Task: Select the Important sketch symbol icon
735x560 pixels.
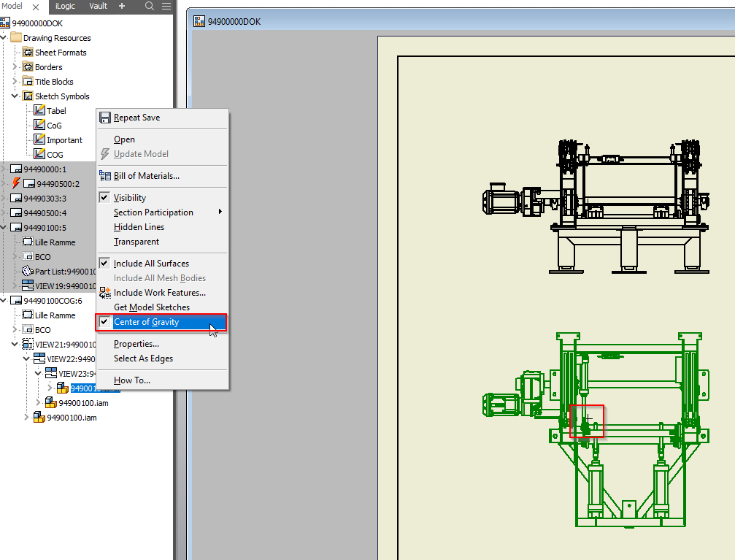Action: click(39, 140)
